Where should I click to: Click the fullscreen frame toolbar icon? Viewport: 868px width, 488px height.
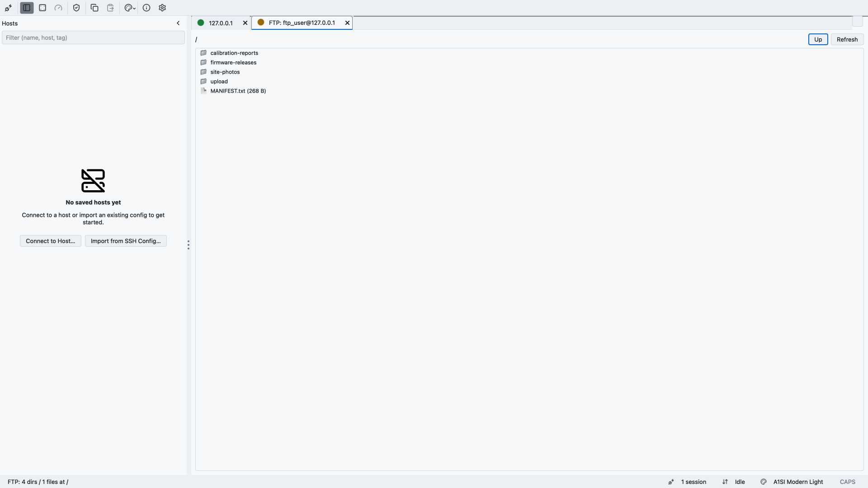tap(42, 8)
